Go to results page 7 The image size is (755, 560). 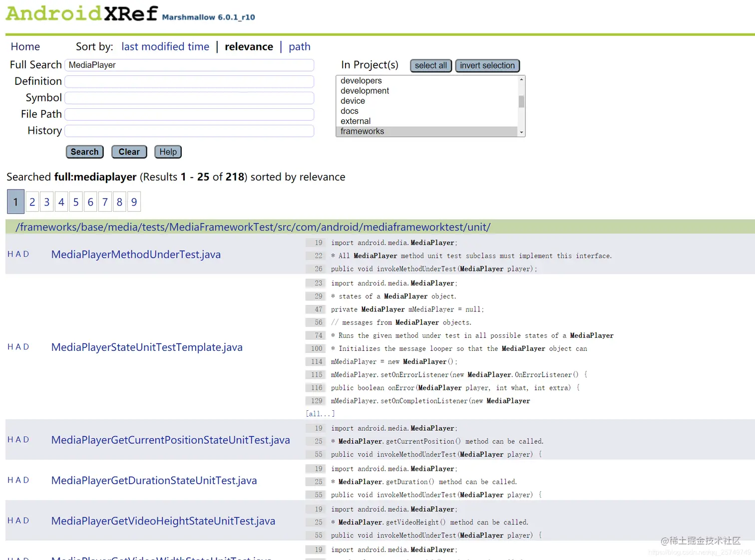[105, 202]
